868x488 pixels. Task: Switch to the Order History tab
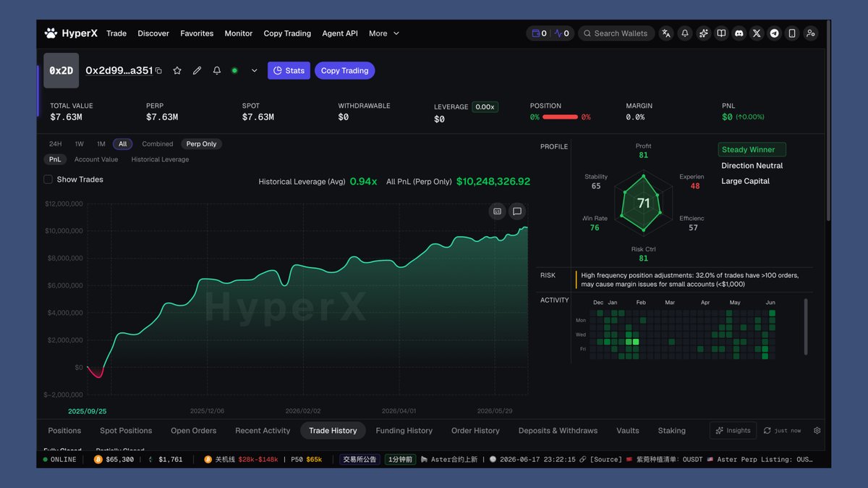pos(475,431)
